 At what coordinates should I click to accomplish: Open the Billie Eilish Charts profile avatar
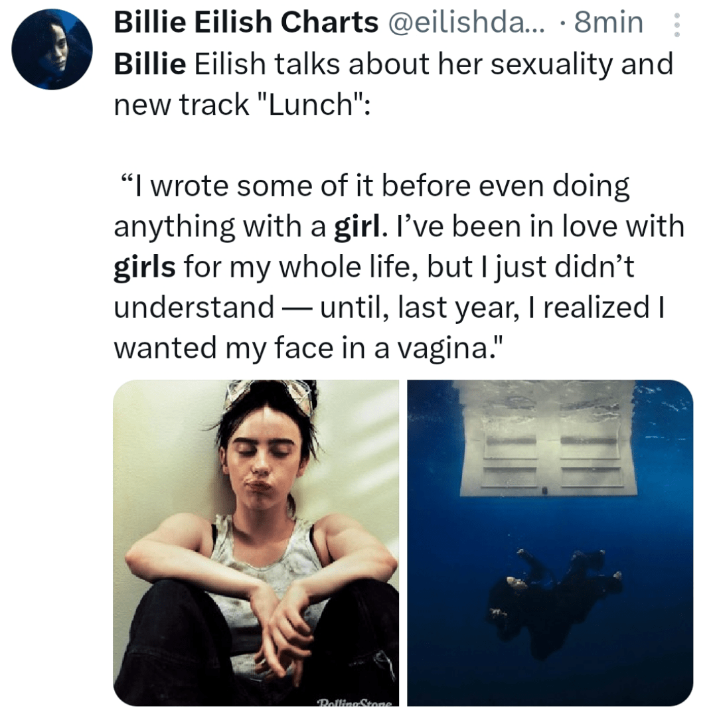[52, 49]
